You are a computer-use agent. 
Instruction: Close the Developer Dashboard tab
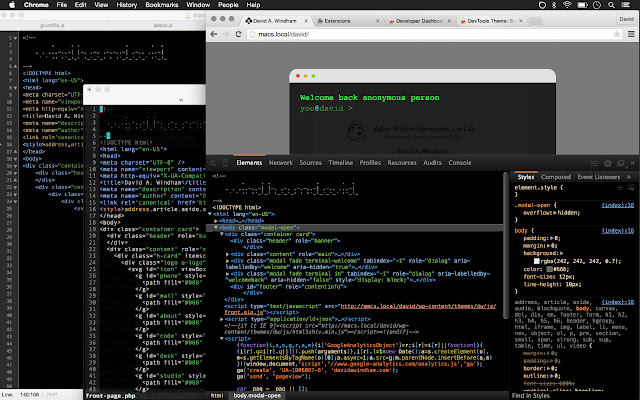449,21
